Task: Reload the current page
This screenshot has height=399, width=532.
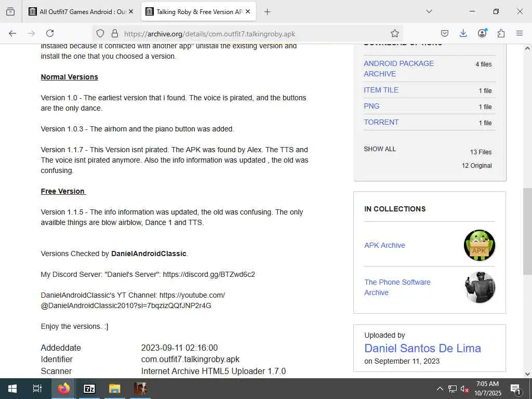Action: tap(50, 33)
